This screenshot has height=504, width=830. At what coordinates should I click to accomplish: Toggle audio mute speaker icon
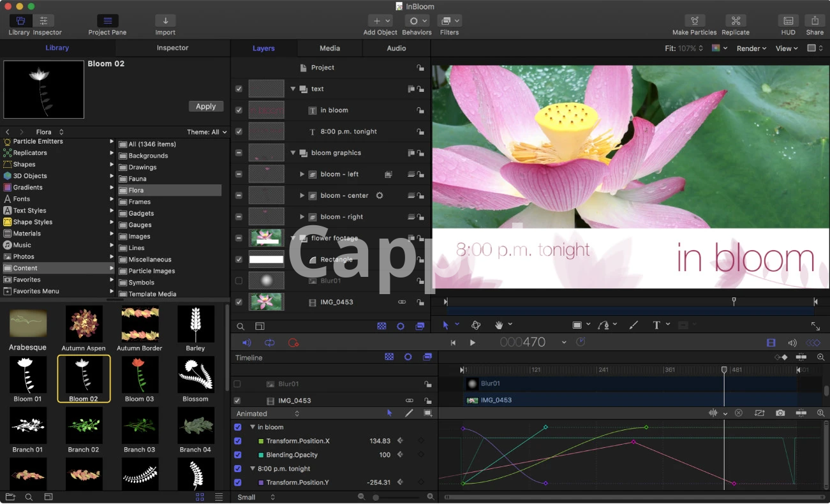click(247, 343)
